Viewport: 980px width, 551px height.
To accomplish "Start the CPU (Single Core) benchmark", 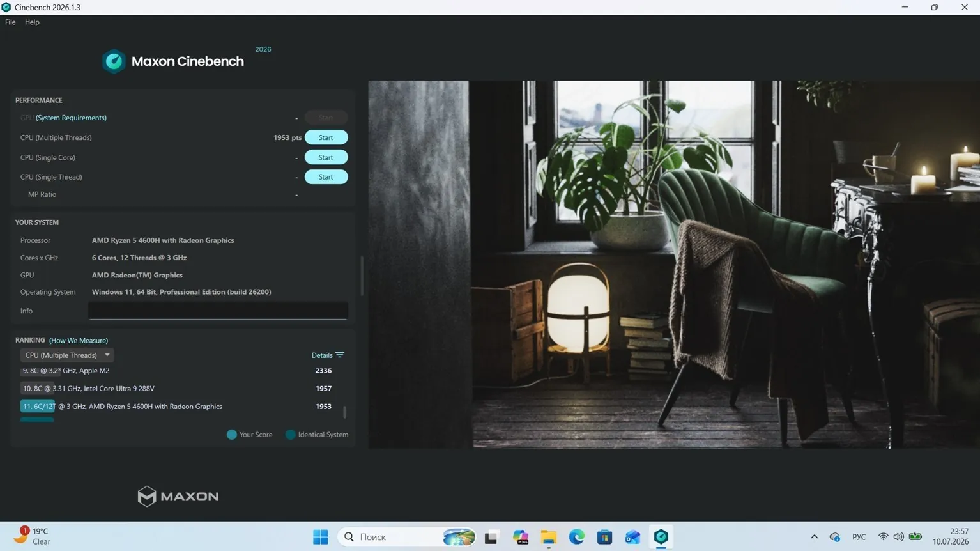I will (326, 157).
